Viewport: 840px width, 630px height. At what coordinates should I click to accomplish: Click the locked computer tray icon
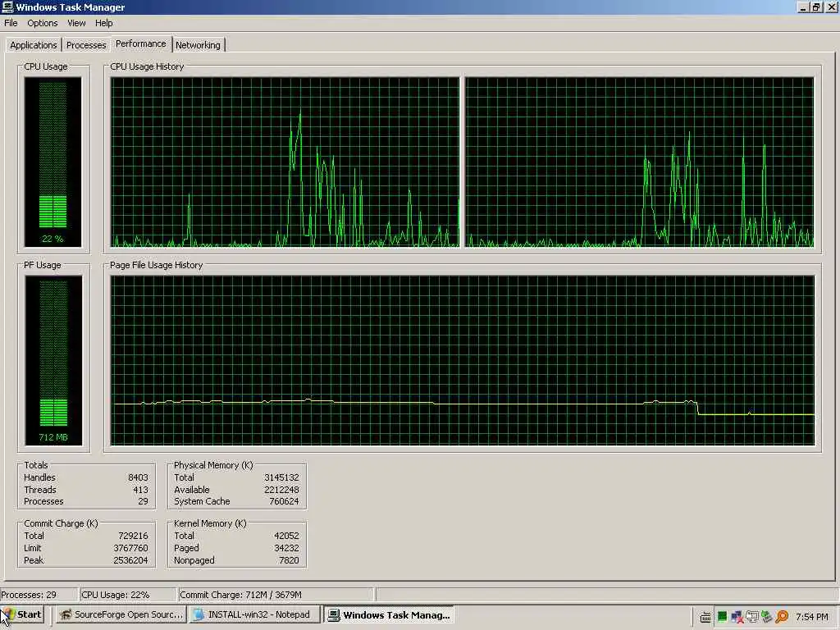coord(753,617)
